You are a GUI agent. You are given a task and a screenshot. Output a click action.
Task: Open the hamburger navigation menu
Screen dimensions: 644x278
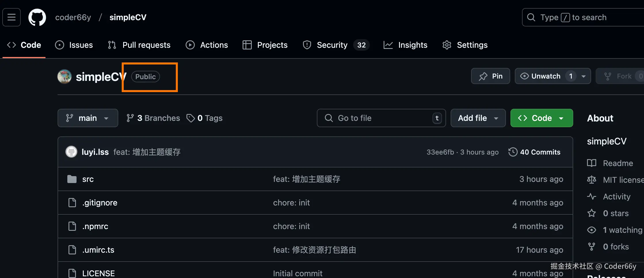(x=12, y=17)
